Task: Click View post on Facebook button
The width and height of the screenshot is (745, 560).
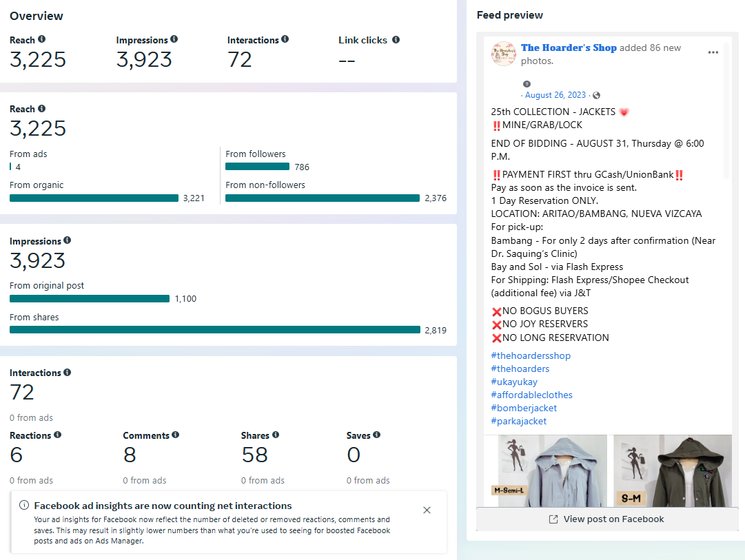Action: (x=606, y=519)
